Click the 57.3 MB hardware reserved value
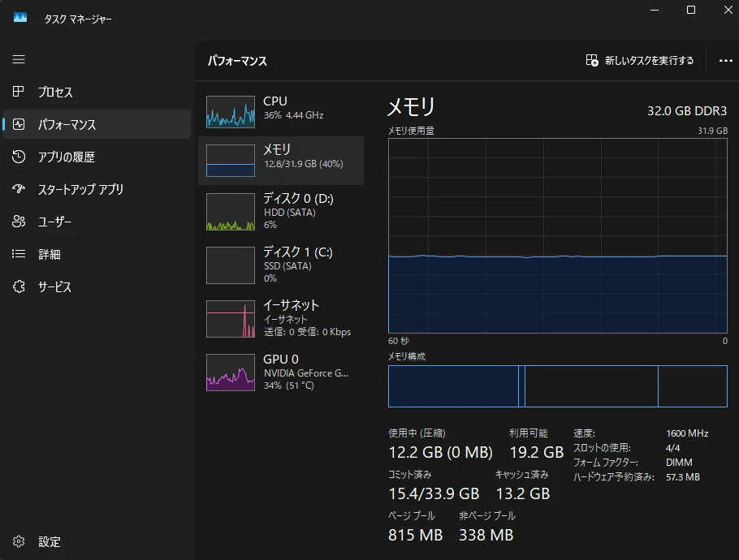The height and width of the screenshot is (560, 739). tap(683, 477)
